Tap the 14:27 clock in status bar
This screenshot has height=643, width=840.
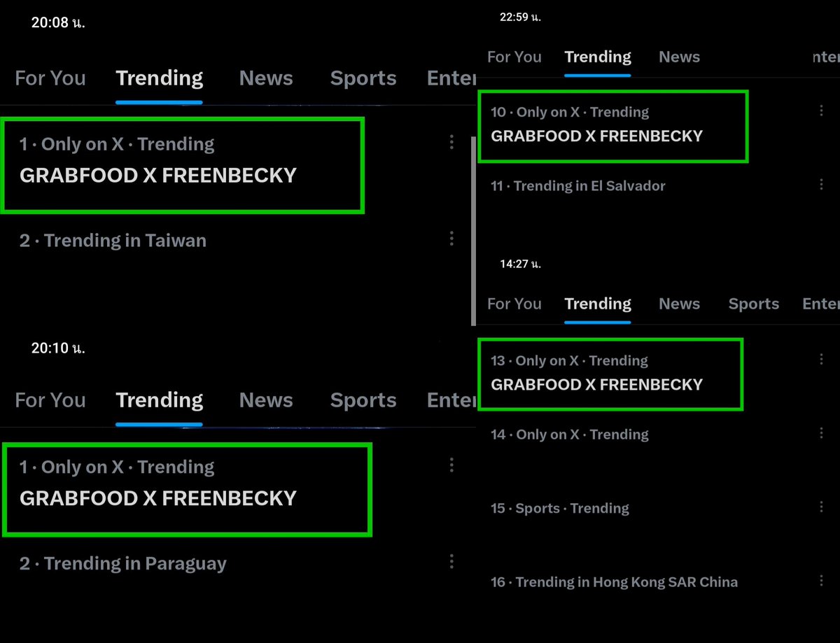pyautogui.click(x=520, y=264)
